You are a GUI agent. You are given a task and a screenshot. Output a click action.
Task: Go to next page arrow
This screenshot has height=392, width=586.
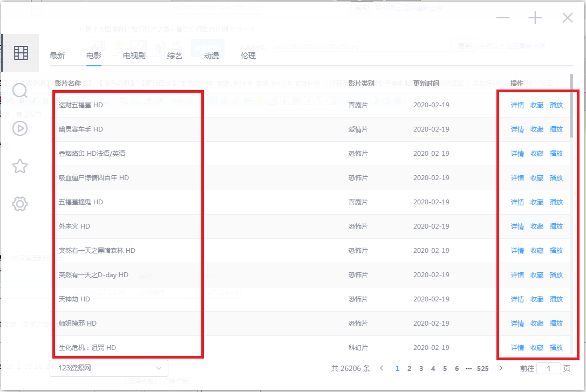click(x=501, y=368)
